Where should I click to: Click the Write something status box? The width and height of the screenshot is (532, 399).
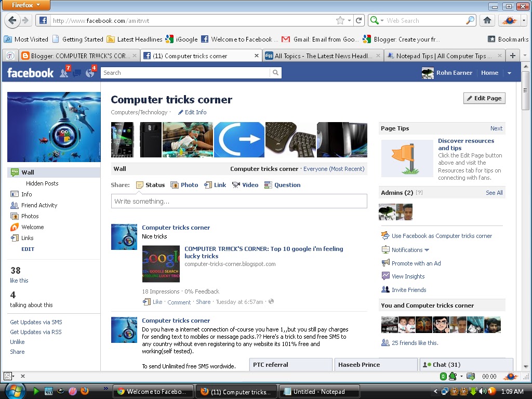tap(239, 201)
